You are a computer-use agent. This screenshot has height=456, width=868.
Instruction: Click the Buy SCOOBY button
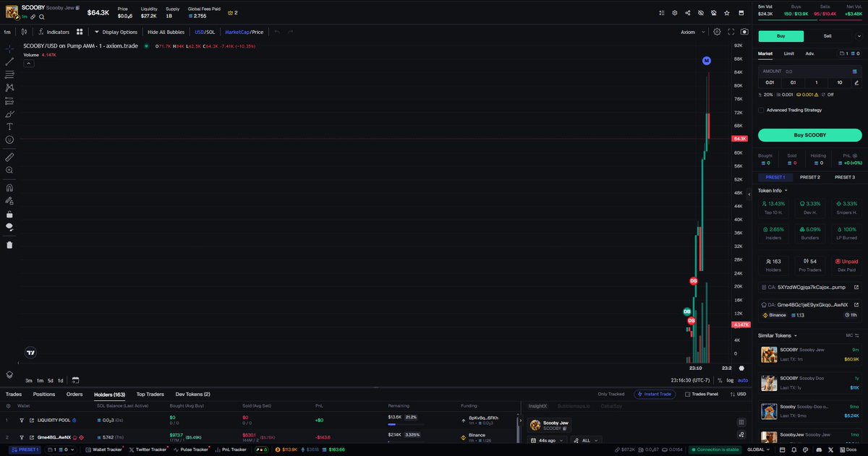(x=809, y=135)
